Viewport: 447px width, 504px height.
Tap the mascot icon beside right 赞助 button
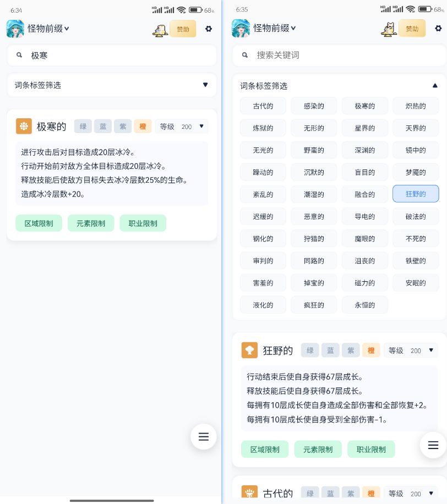(389, 30)
